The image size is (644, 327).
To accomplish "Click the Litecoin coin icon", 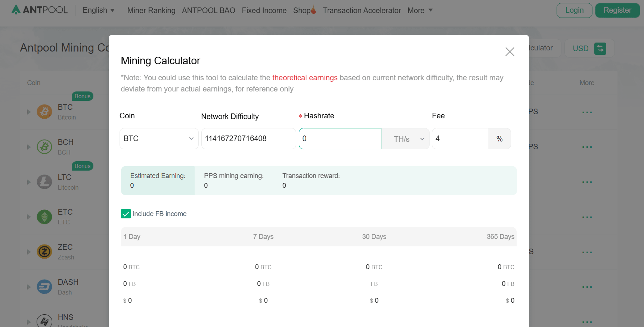I will click(x=44, y=182).
